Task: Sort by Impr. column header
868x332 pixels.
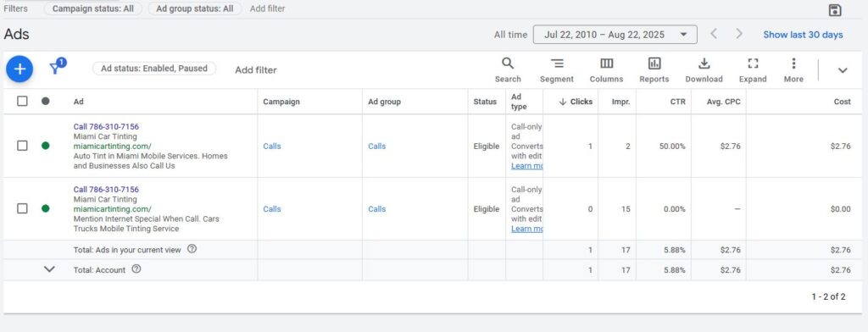Action: (x=620, y=102)
